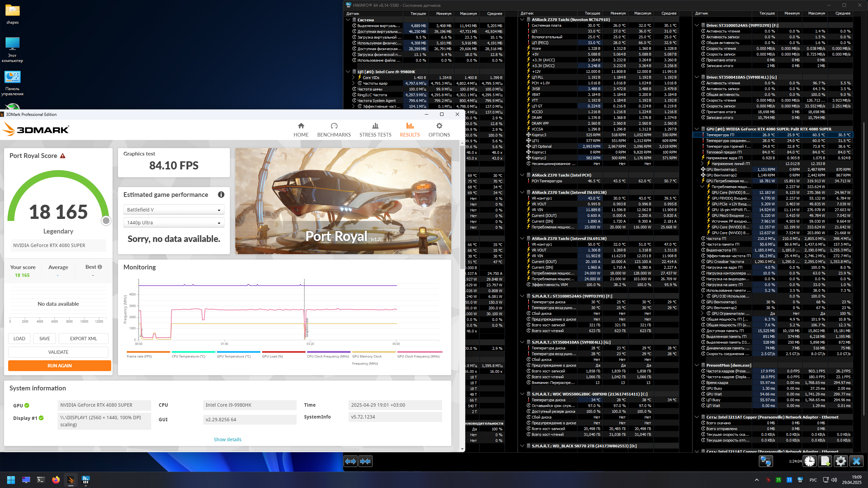Go to the BENCHMARKS section
The height and width of the screenshot is (488, 868).
[334, 130]
